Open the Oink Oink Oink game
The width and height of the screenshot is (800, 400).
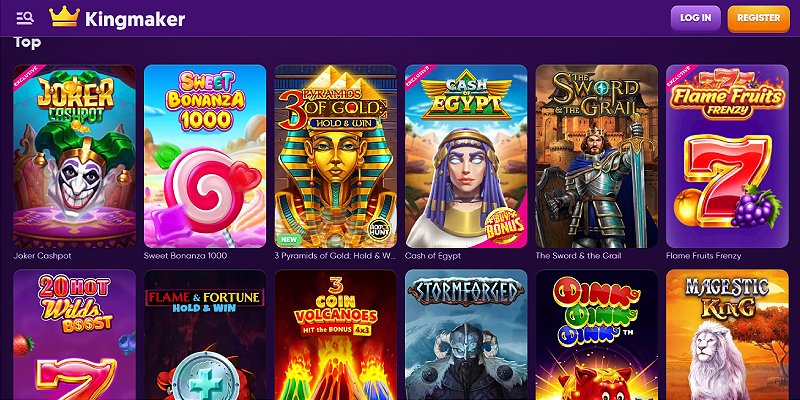596,335
